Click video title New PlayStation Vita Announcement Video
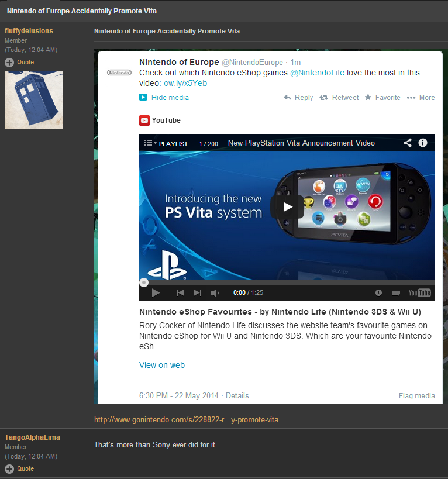This screenshot has width=448, height=479. [301, 143]
